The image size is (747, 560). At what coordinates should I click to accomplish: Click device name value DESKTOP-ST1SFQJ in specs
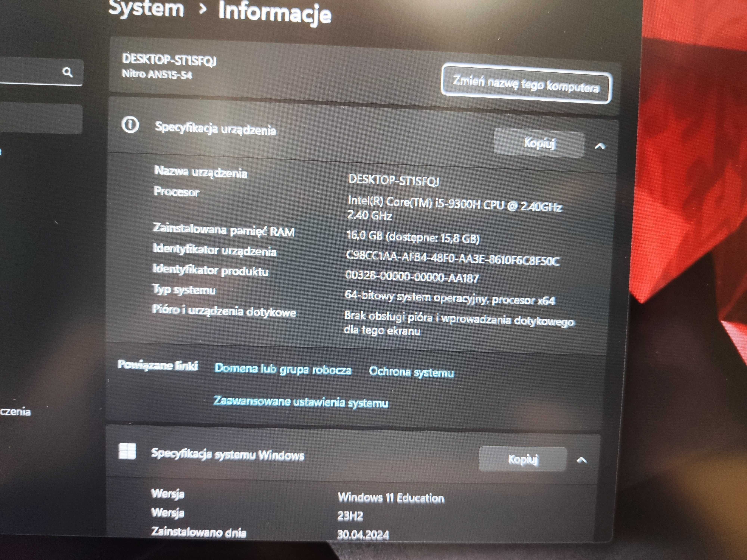coord(394,180)
